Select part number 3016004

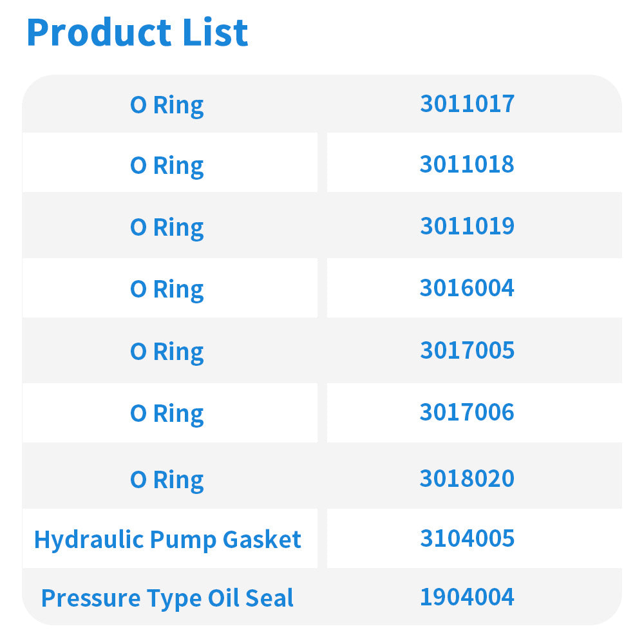point(467,288)
